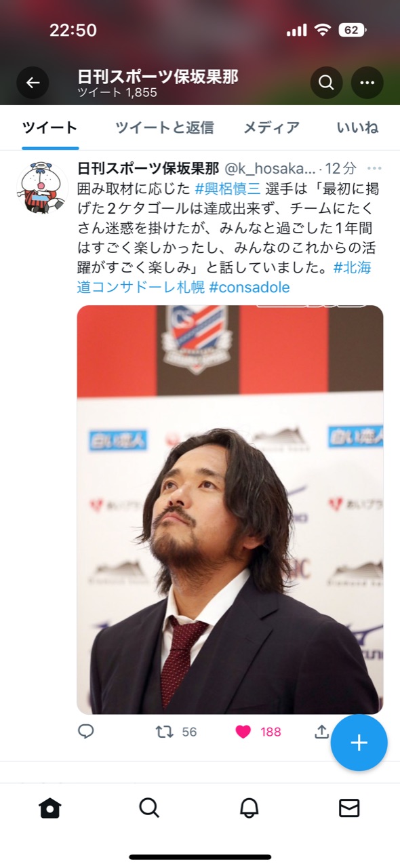Switch to メディア tab

pos(271,127)
